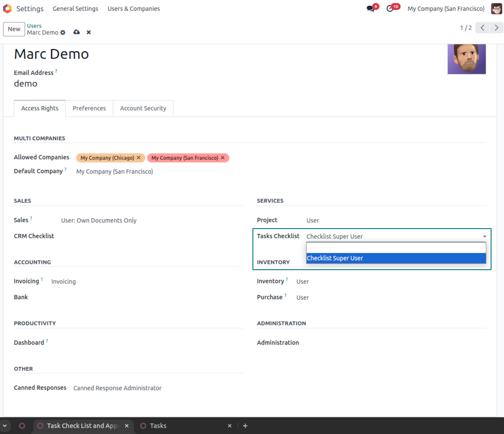
Task: Click the cloud save icon
Action: click(x=76, y=32)
